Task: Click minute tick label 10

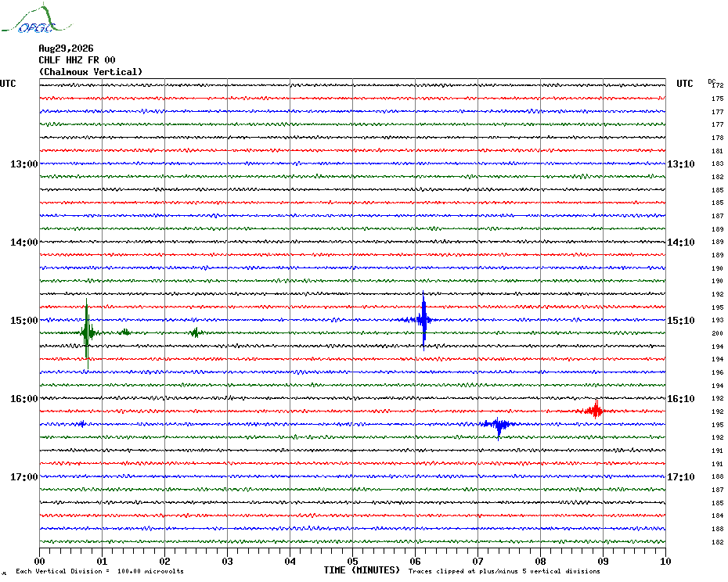Action: pyautogui.click(x=666, y=561)
